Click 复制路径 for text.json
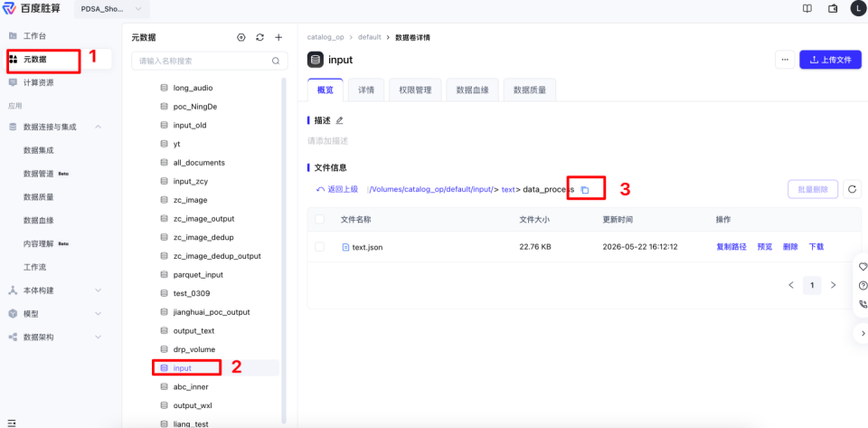Viewport: 868px width, 428px height. click(x=731, y=247)
